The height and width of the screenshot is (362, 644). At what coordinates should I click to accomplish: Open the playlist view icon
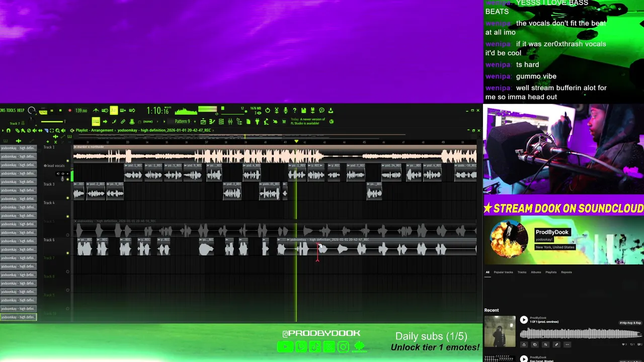[203, 122]
